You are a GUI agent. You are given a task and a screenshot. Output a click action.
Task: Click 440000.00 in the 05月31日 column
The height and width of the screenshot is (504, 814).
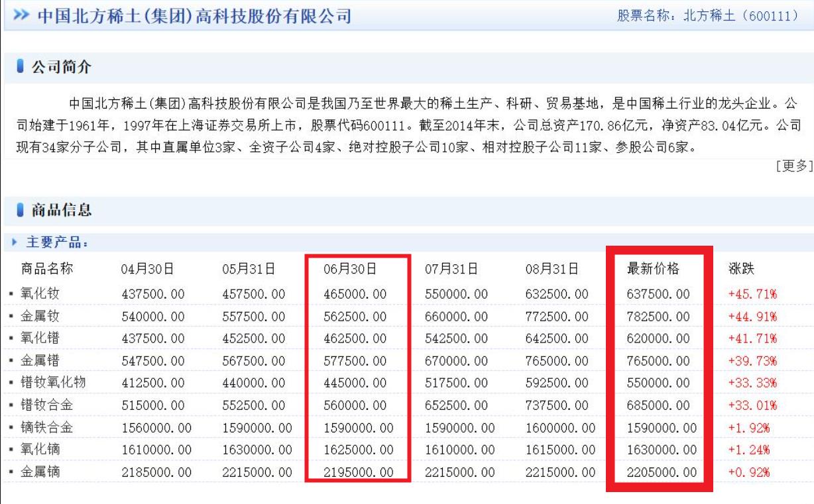254,383
